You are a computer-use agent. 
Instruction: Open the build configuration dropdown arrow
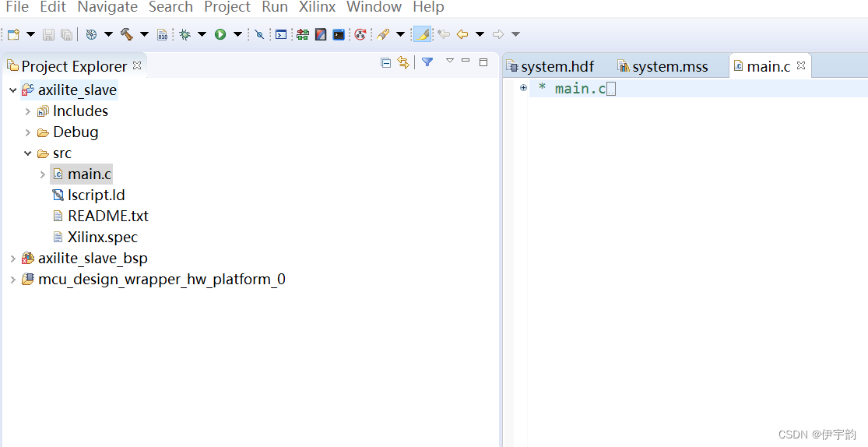pyautogui.click(x=108, y=34)
